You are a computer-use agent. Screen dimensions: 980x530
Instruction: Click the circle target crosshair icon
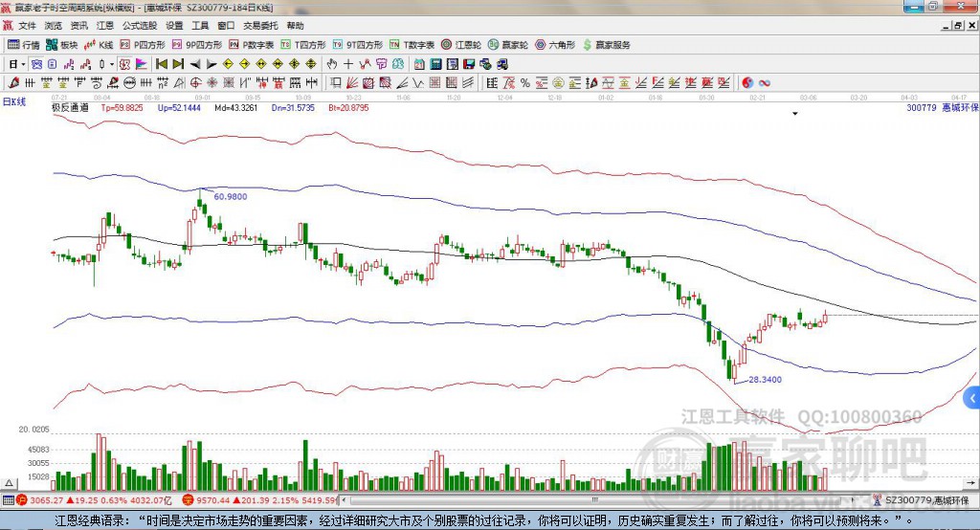point(195,82)
